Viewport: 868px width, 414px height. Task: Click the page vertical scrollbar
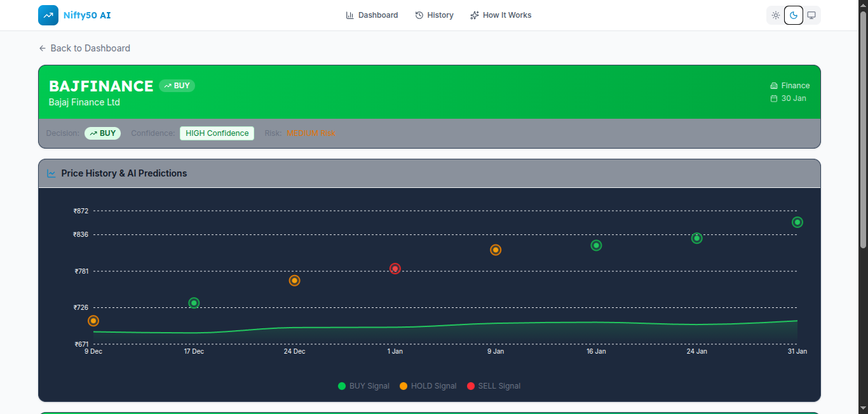click(863, 127)
